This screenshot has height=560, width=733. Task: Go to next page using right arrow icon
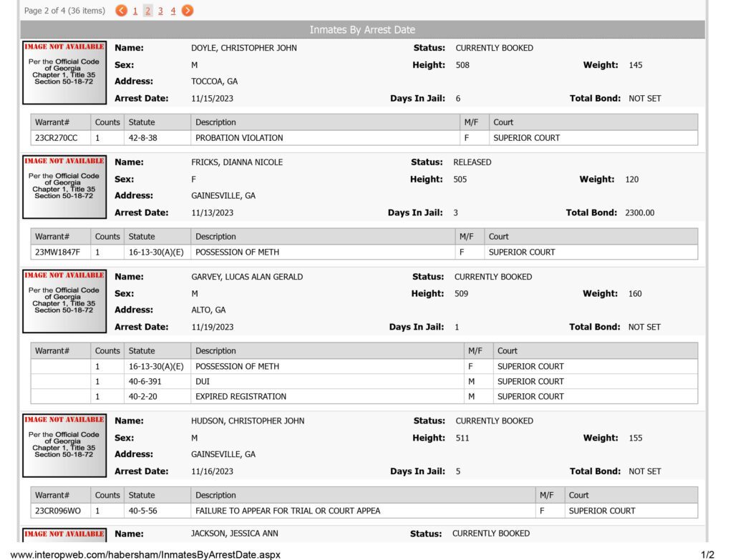point(188,10)
